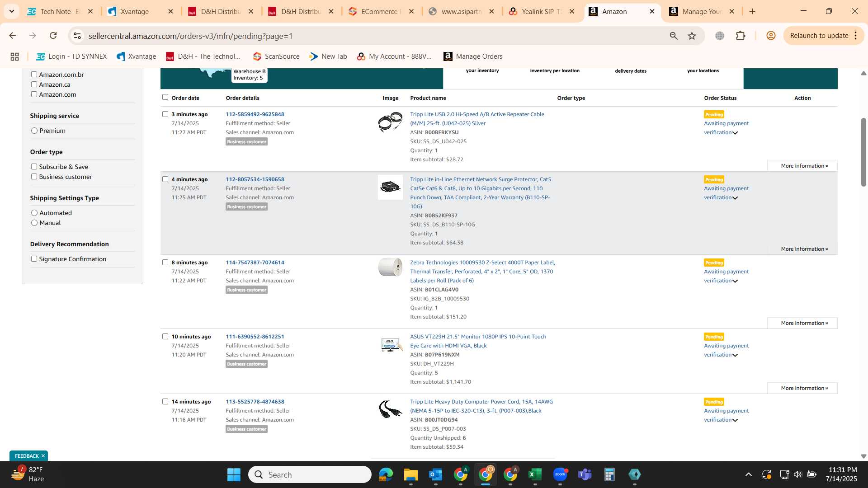
Task: Check the Amazon.com marketplace box
Action: point(34,94)
